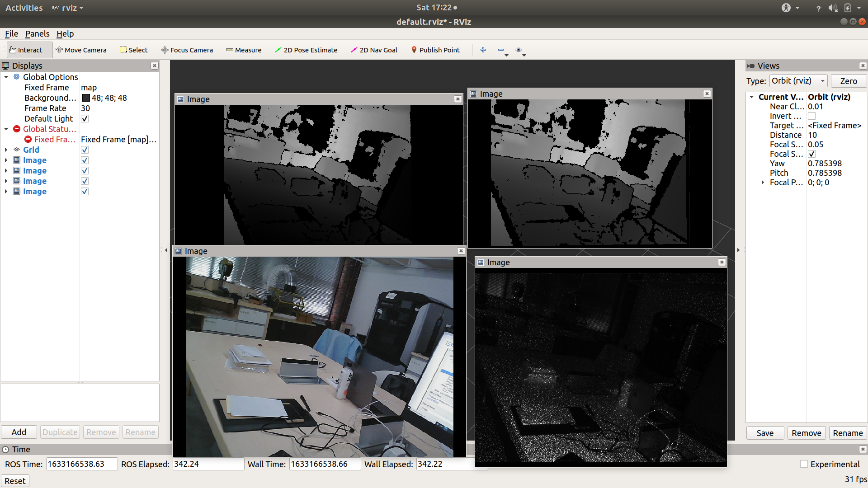
Task: Select the Interact tool
Action: 30,50
